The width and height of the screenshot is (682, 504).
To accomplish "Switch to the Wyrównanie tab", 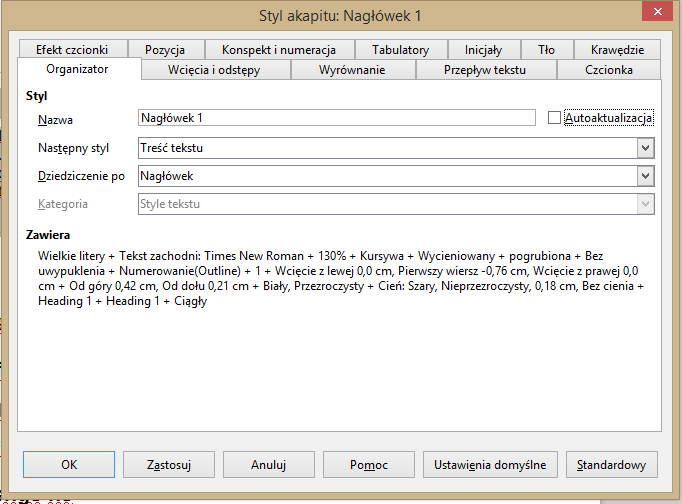I will [x=353, y=70].
